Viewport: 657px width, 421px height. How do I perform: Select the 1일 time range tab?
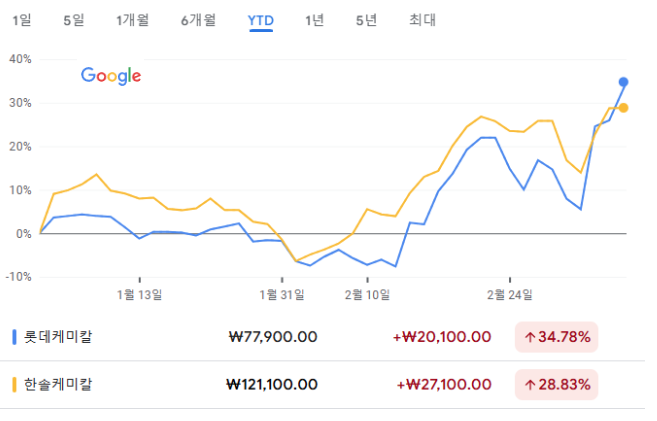click(21, 20)
